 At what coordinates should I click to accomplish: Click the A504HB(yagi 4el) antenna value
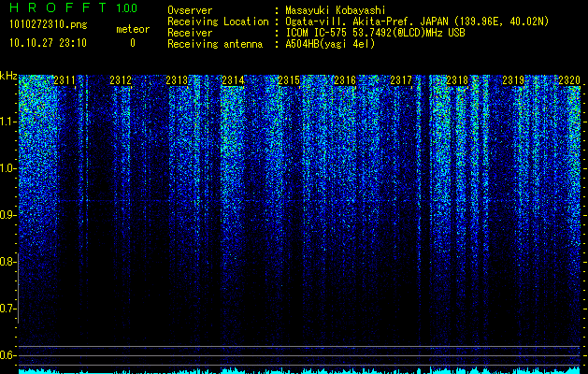pyautogui.click(x=330, y=44)
